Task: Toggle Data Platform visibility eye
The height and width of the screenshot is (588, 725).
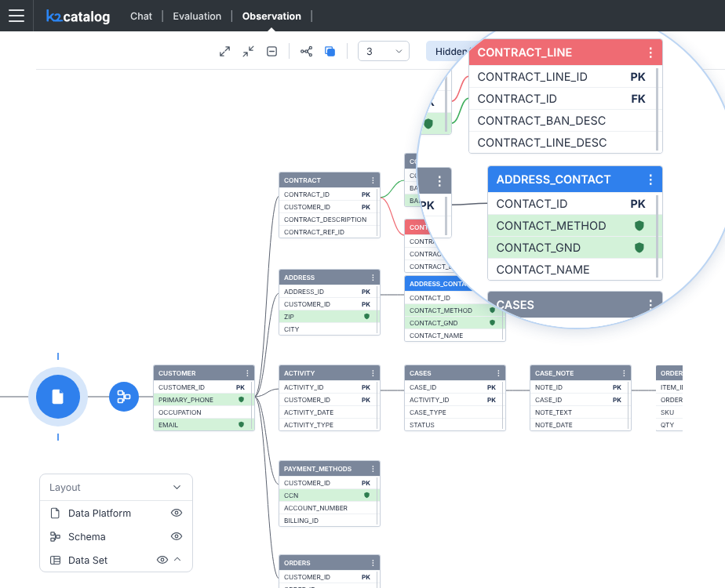Action: (177, 513)
